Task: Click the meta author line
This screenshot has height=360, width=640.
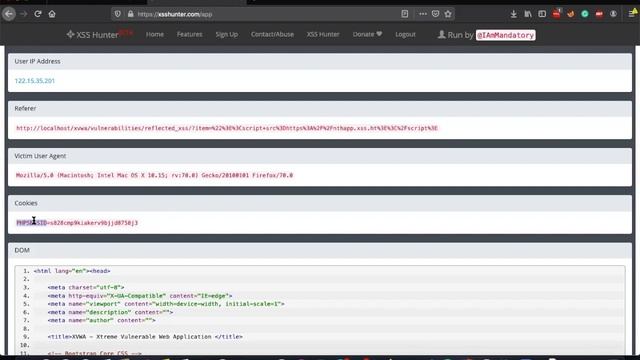Action: point(102,320)
